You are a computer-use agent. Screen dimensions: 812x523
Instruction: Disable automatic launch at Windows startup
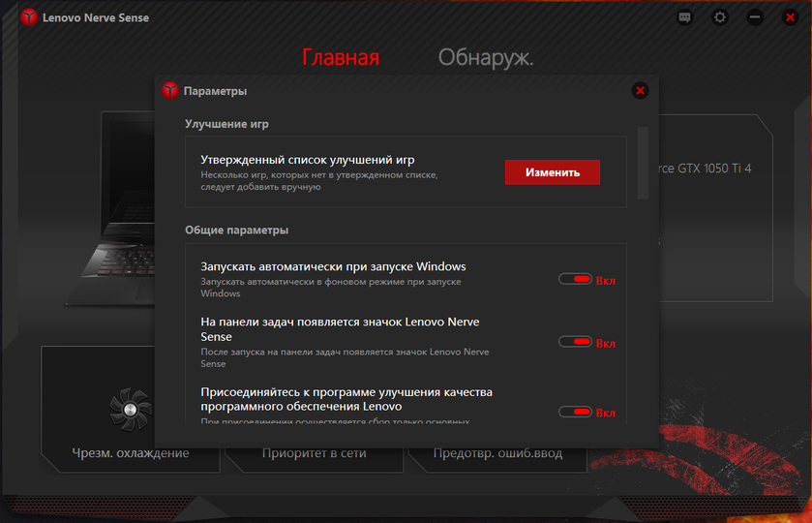point(576,279)
